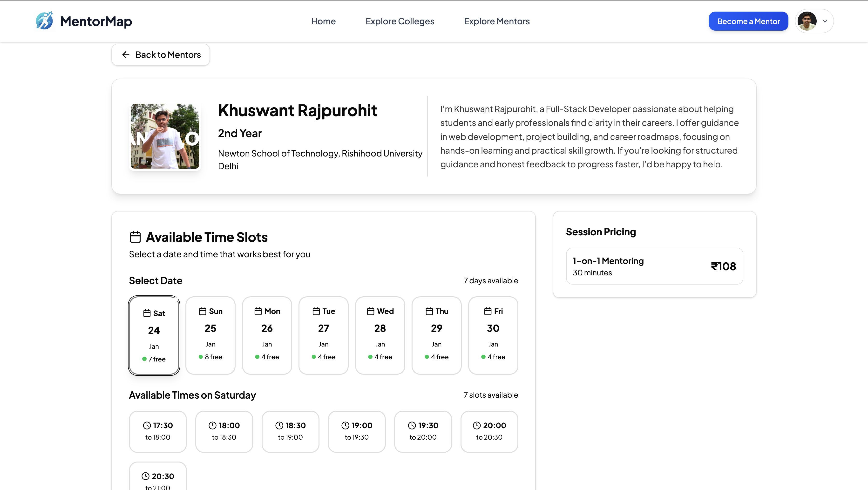Open Khuswant Rajpurohit's profile photo
Image resolution: width=868 pixels, height=490 pixels.
[x=165, y=136]
